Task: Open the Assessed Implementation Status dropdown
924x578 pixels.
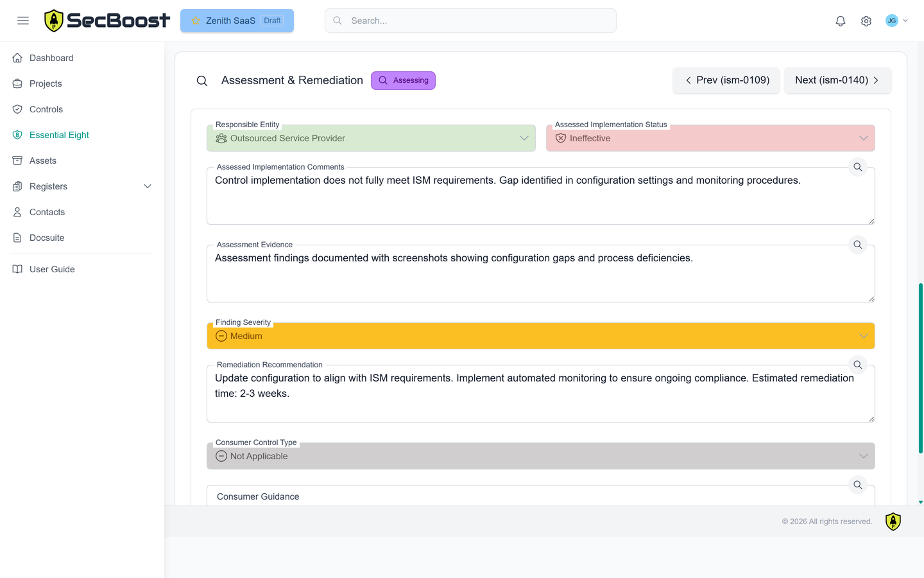Action: 710,138
